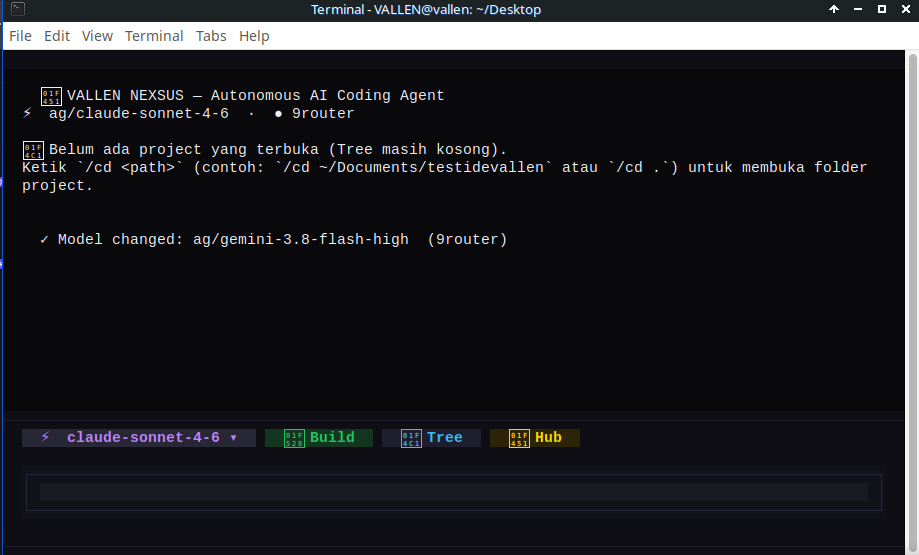Screen dimensions: 919x555
Task: Open the Tabs menu
Action: pyautogui.click(x=211, y=36)
